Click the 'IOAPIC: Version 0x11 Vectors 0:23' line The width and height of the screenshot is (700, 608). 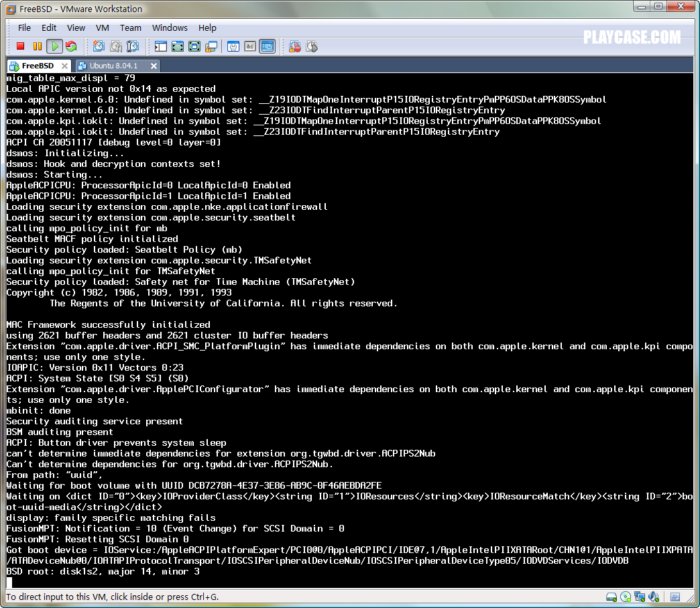[95, 367]
